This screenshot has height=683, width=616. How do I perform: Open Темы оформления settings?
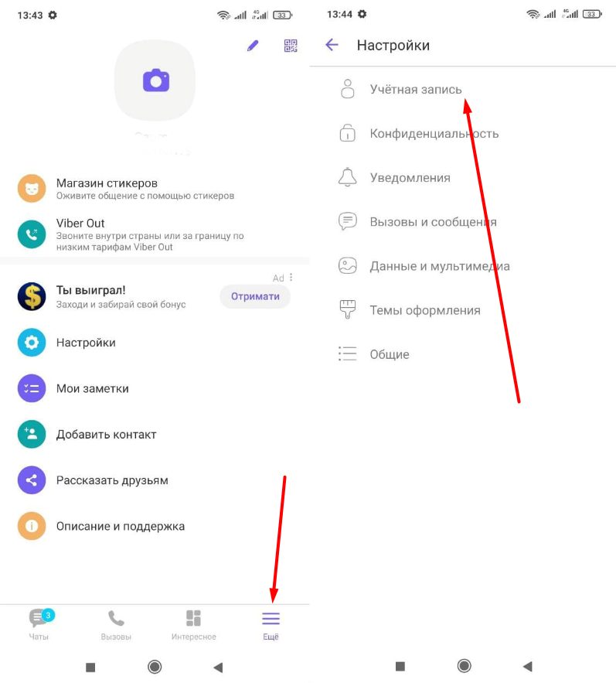(463, 310)
